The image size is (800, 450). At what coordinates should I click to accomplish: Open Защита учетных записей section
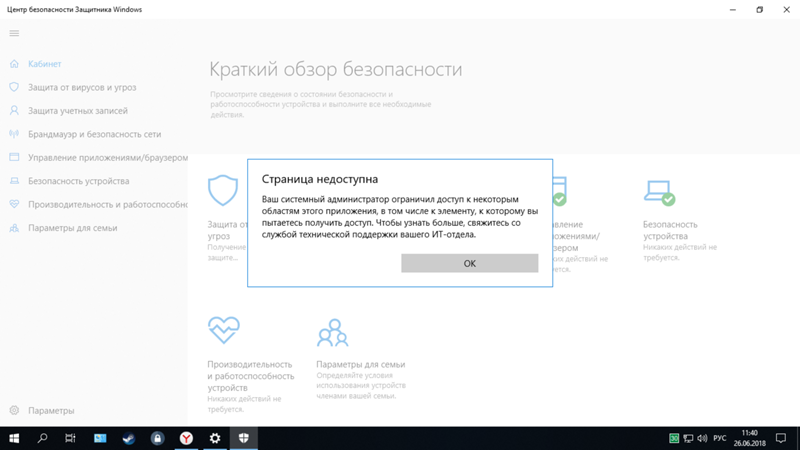(x=78, y=111)
